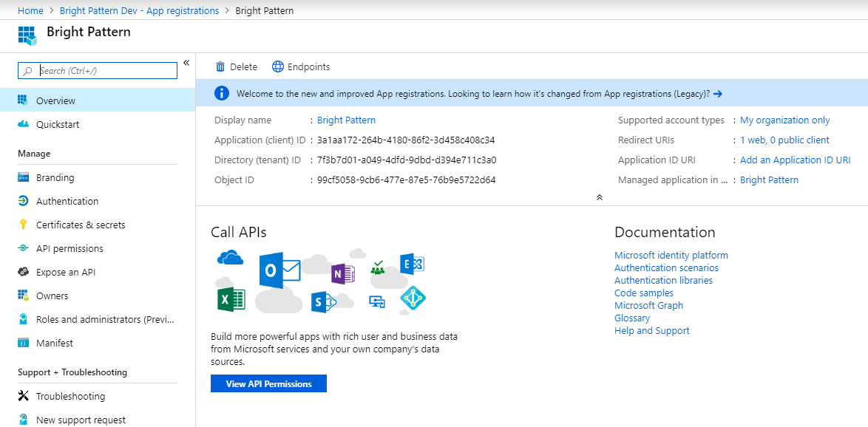Click the Delete trash icon
Viewport: 868px width, 427px height.
click(x=220, y=66)
